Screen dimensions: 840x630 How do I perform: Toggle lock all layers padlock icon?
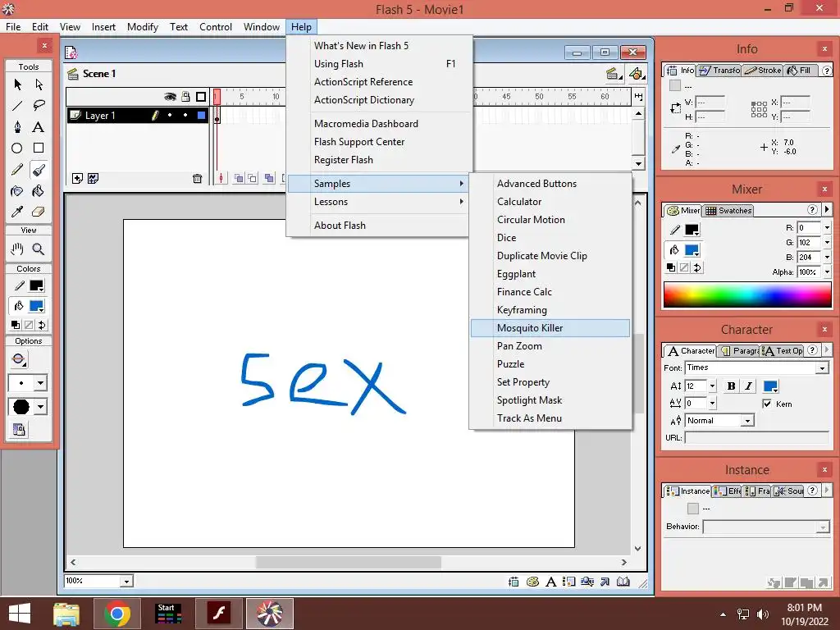185,97
